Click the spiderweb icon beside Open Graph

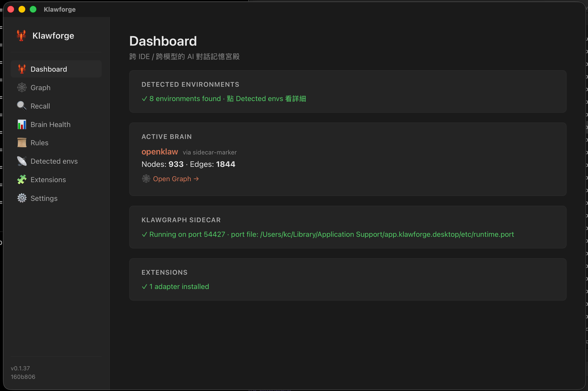(x=146, y=179)
